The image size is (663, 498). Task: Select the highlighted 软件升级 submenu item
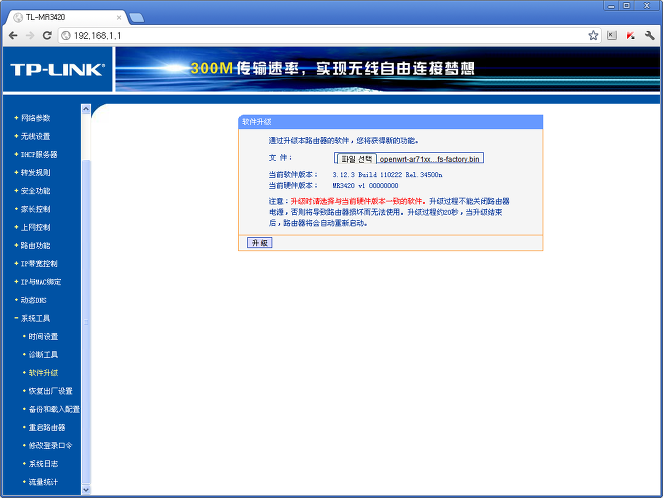pyautogui.click(x=43, y=372)
